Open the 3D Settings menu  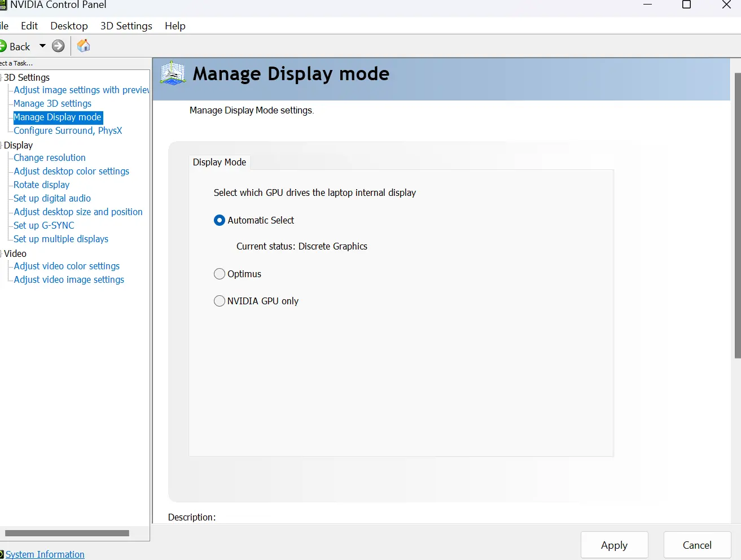click(x=126, y=26)
